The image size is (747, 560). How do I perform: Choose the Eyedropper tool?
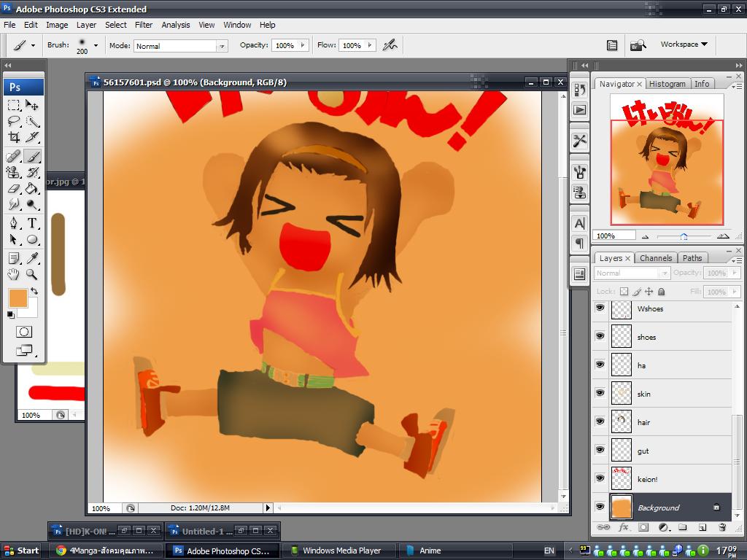(32, 258)
